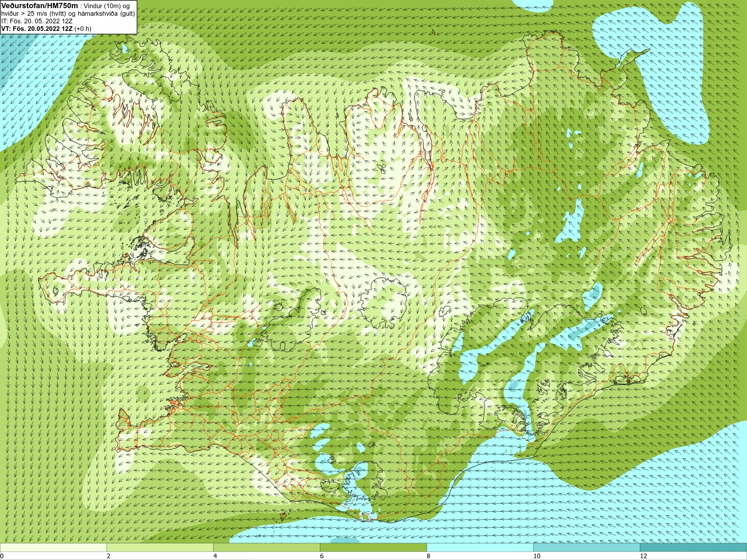Screen dimensions: 747x560
Task: Click the legend tick label '6'
Action: (322, 556)
